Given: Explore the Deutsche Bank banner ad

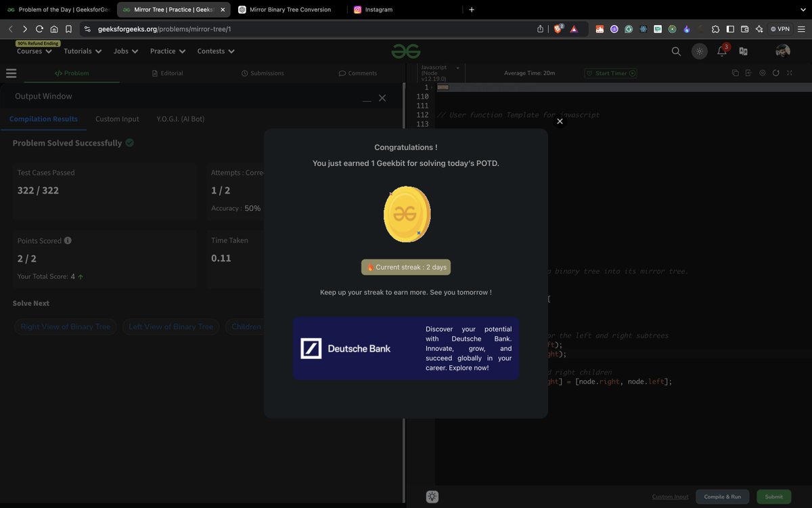Looking at the screenshot, I should (x=405, y=348).
